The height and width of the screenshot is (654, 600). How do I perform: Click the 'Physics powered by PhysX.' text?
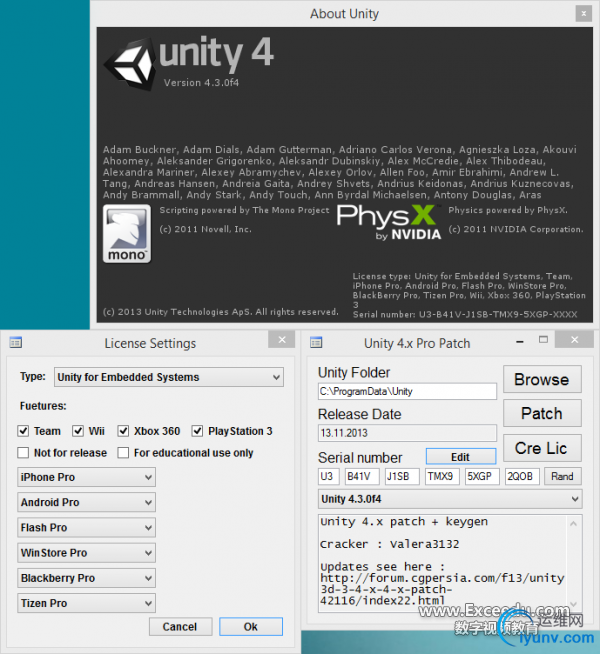tap(508, 210)
